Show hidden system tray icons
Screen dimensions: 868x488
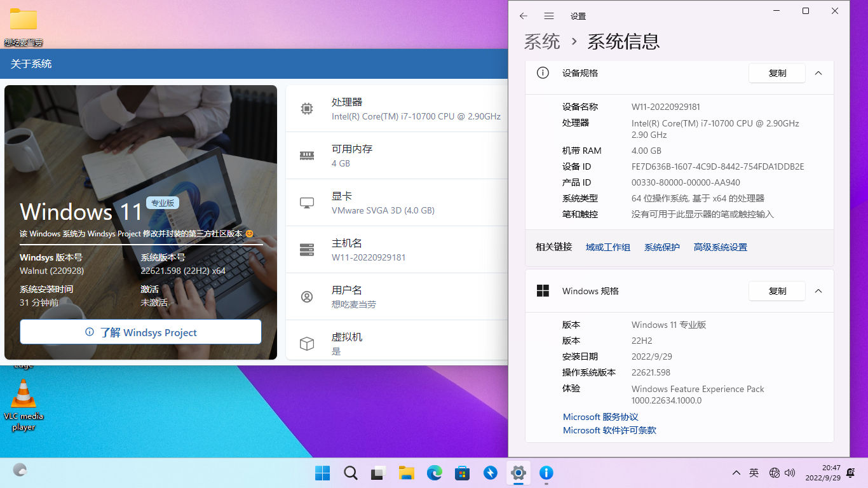(x=736, y=473)
